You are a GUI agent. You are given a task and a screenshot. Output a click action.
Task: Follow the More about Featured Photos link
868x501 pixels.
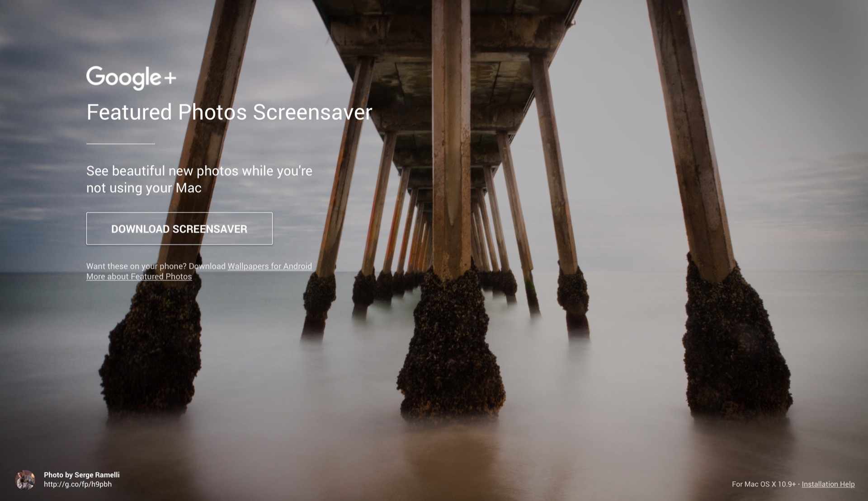tap(139, 276)
